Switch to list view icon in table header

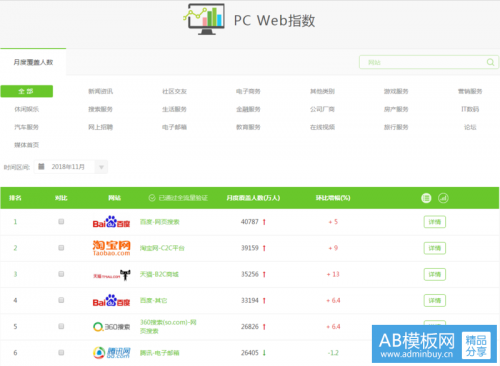[x=426, y=198]
